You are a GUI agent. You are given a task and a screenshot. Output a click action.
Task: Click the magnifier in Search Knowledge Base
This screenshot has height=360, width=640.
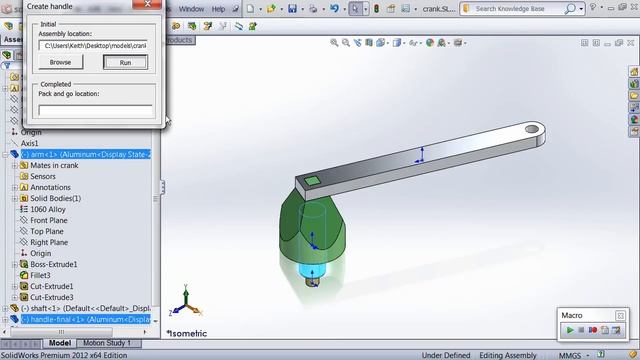(x=569, y=9)
